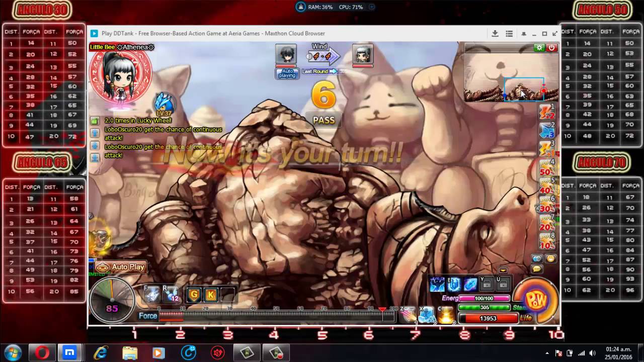This screenshot has width=644, height=362.
Task: Use the C key golden burst prop
Action: pos(446,315)
